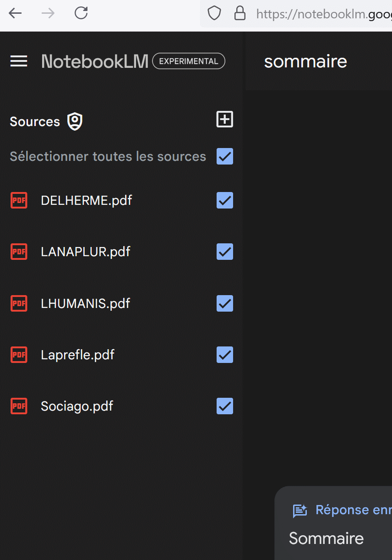Viewport: 392px width, 560px height.
Task: Click the notebook title sommaire
Action: [305, 61]
